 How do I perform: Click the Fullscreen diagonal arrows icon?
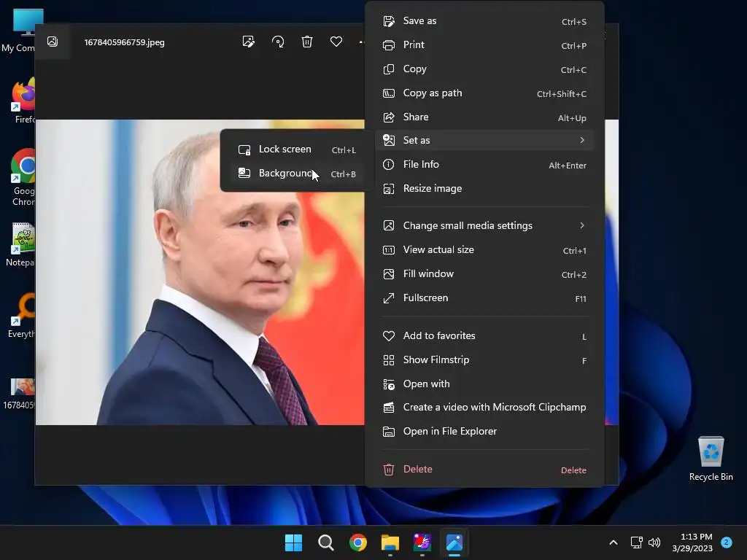pyautogui.click(x=389, y=298)
